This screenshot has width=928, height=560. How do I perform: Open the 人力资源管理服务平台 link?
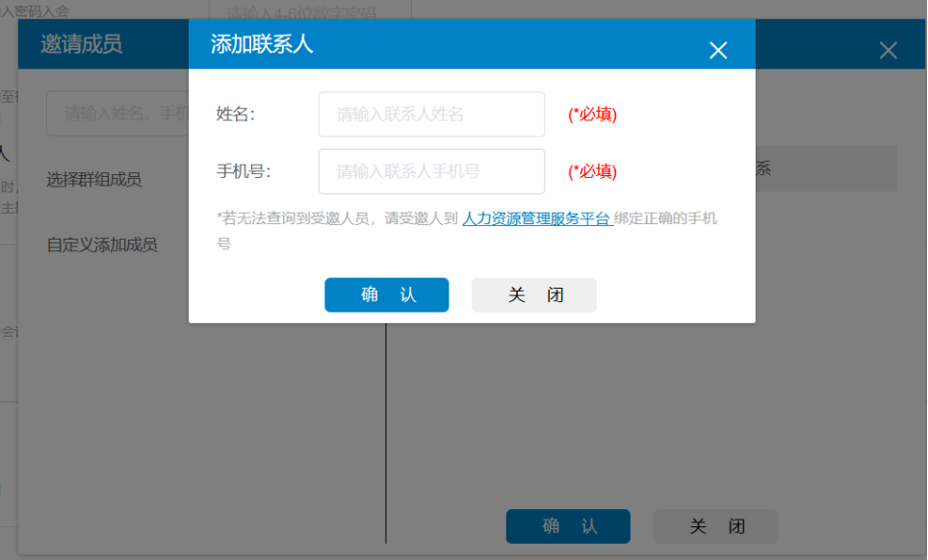coord(536,218)
